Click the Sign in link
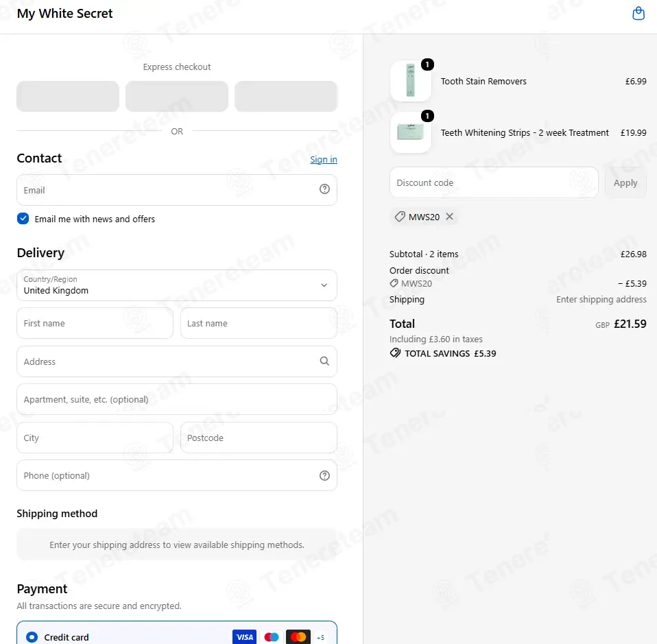This screenshot has height=644, width=657. point(324,159)
